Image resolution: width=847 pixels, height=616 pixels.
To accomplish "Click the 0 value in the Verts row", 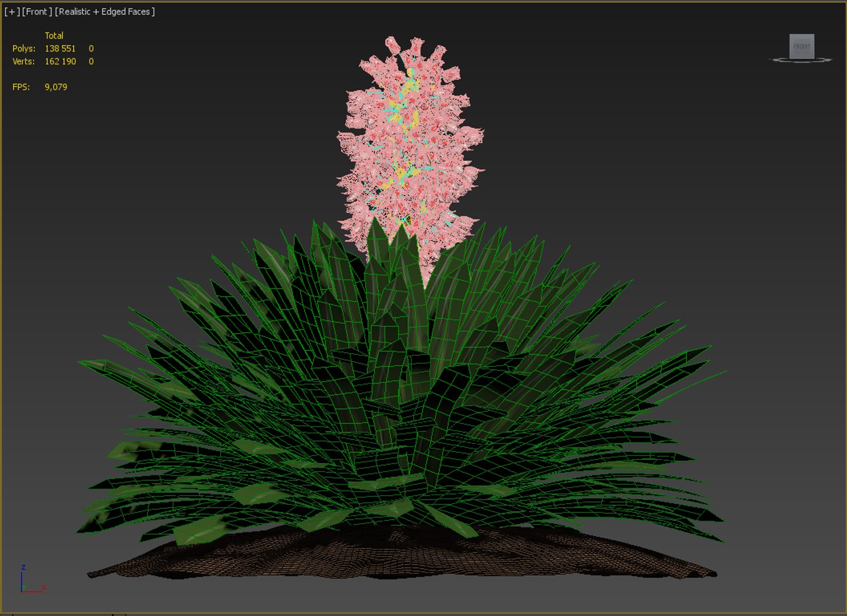I will pos(91,61).
